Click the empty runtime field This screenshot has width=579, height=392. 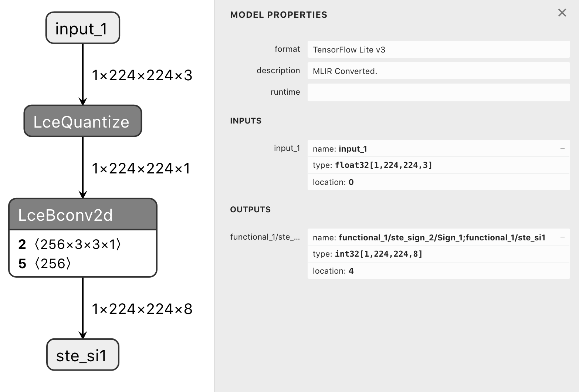pyautogui.click(x=439, y=92)
